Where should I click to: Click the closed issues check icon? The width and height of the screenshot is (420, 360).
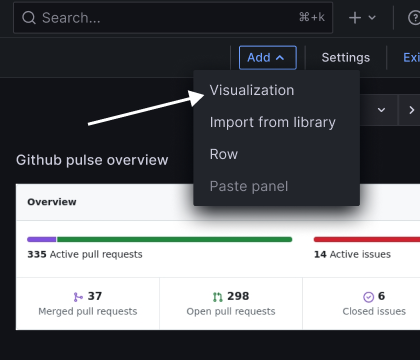[368, 297]
